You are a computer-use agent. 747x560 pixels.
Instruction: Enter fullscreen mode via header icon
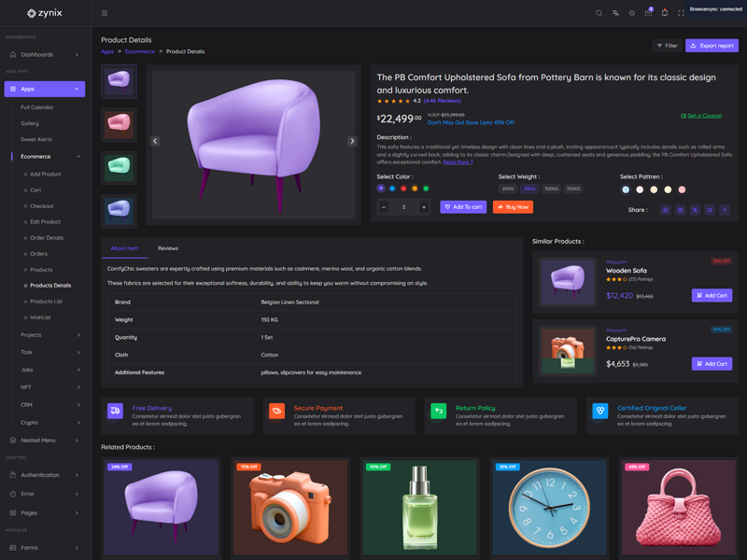pos(681,13)
